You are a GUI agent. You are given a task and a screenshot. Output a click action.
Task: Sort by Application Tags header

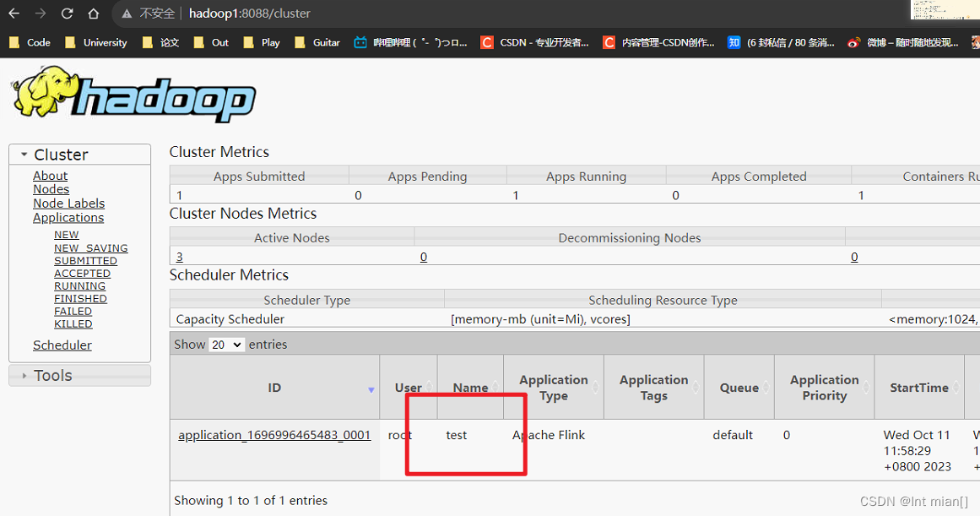point(653,388)
